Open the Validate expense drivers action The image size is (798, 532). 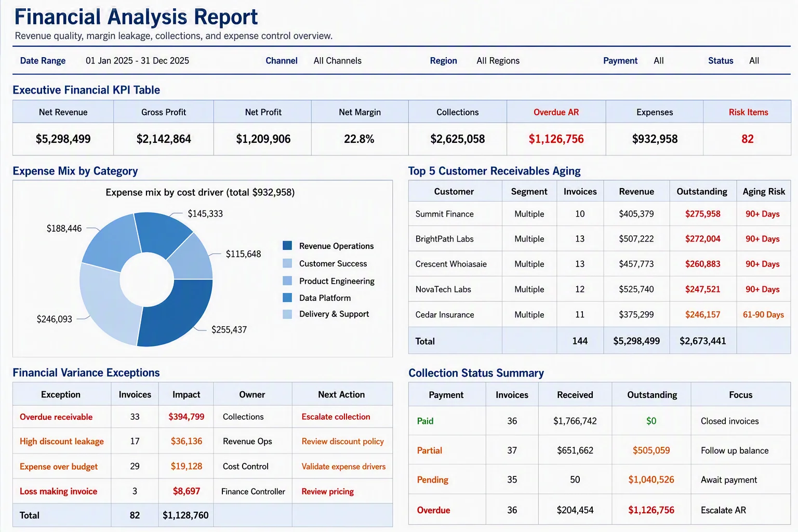pyautogui.click(x=343, y=467)
